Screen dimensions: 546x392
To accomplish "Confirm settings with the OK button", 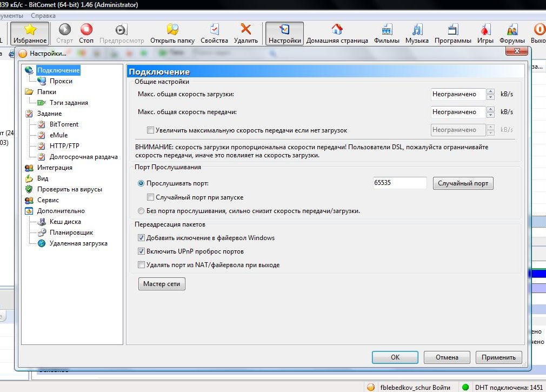I will (x=395, y=357).
